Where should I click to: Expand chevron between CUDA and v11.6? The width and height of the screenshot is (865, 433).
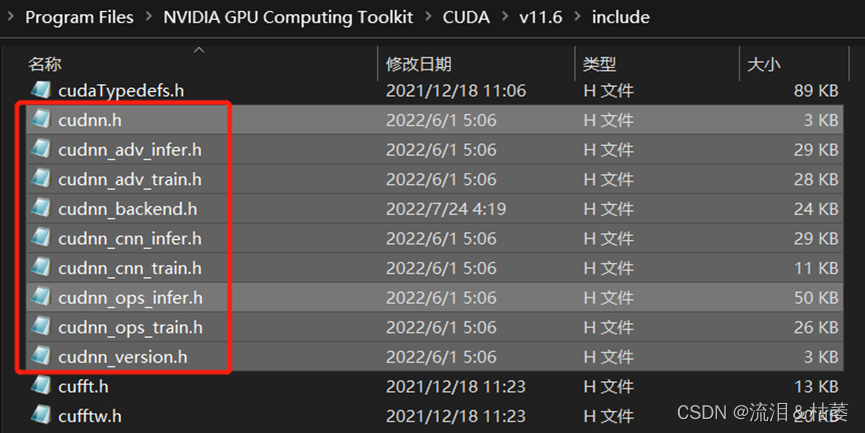click(x=505, y=17)
